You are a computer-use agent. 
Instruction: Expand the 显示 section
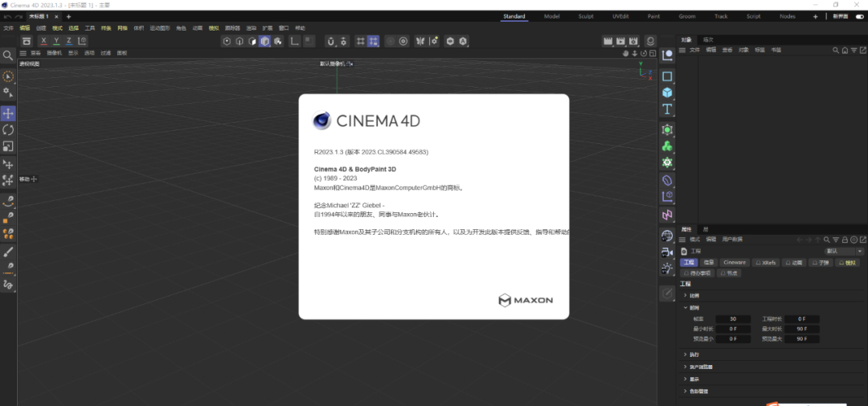click(686, 379)
